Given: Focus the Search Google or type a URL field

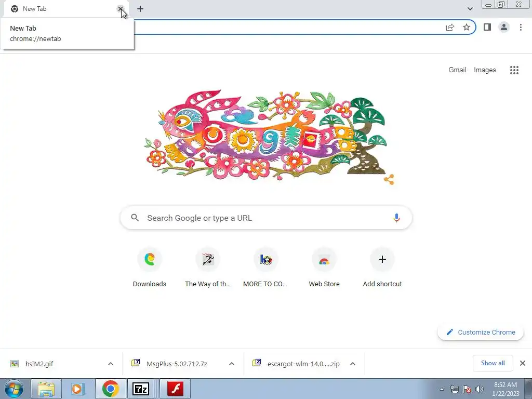Looking at the screenshot, I should [x=266, y=218].
